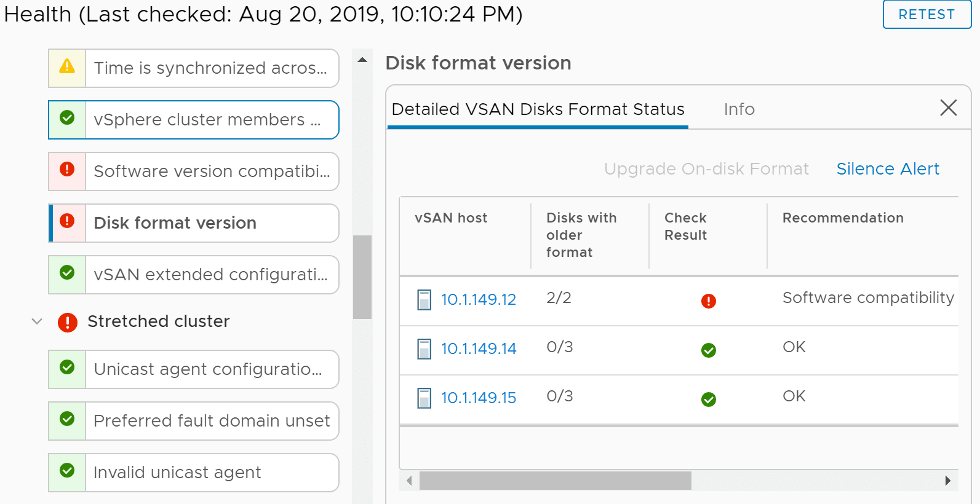Click the red error icon for Stretched cluster

pyautogui.click(x=68, y=322)
